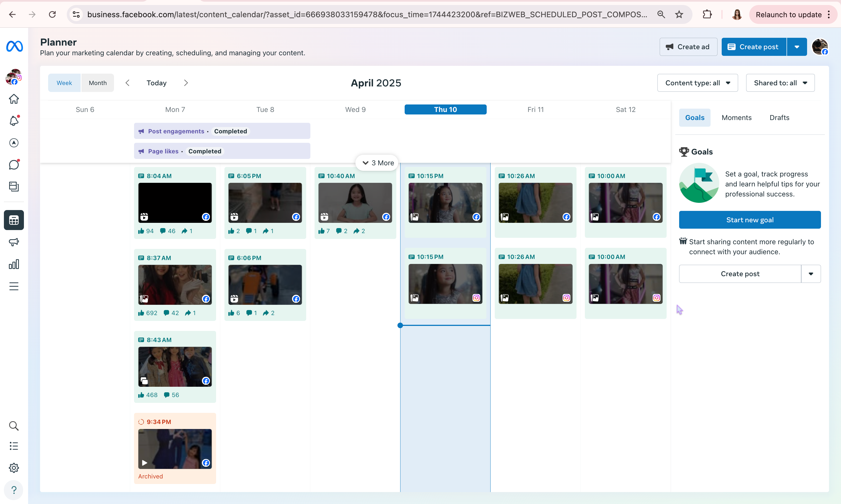Open Post engagements completed campaign bar
The height and width of the screenshot is (504, 841).
pos(222,131)
